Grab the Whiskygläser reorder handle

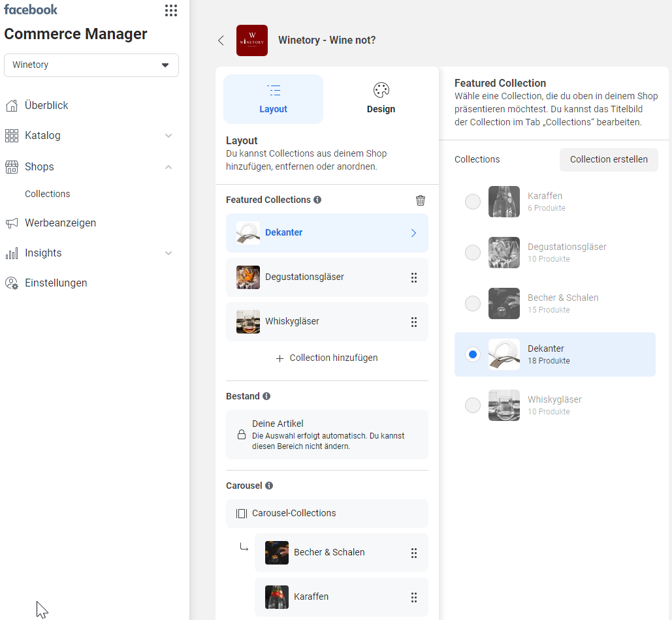(414, 322)
